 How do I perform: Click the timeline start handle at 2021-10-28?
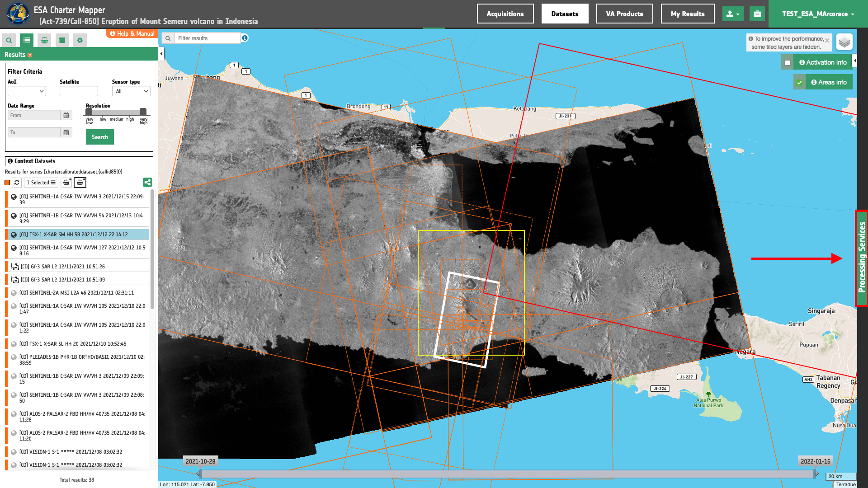(x=199, y=474)
